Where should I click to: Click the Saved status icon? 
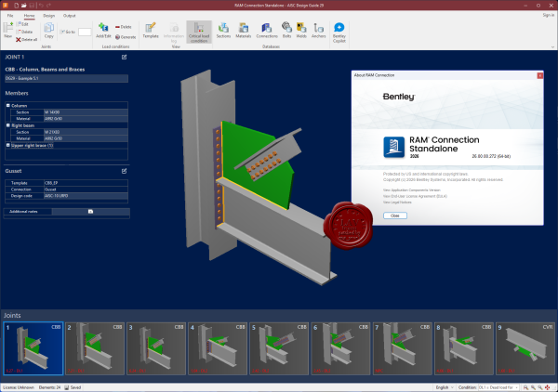[67, 387]
